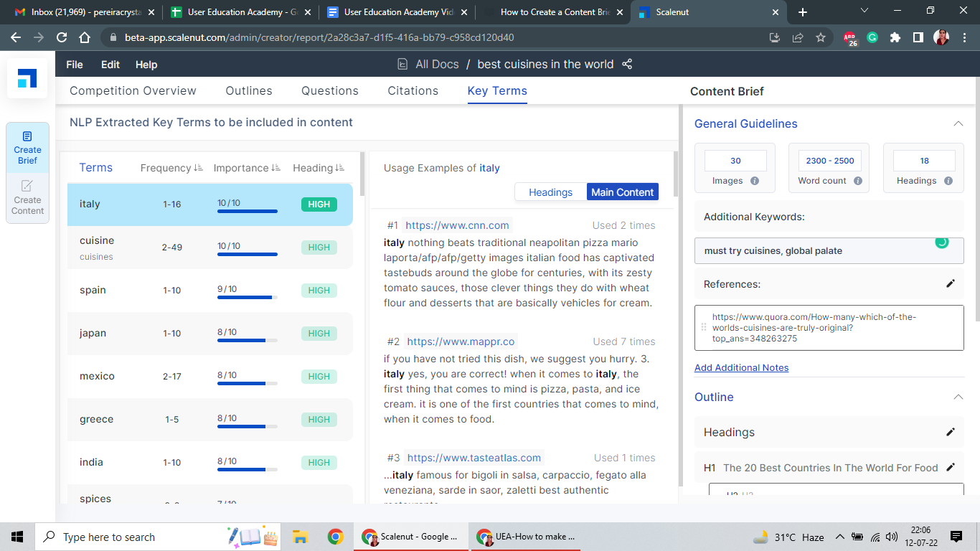The width and height of the screenshot is (980, 551).
Task: Open Chrome tab search chevron
Action: (864, 11)
